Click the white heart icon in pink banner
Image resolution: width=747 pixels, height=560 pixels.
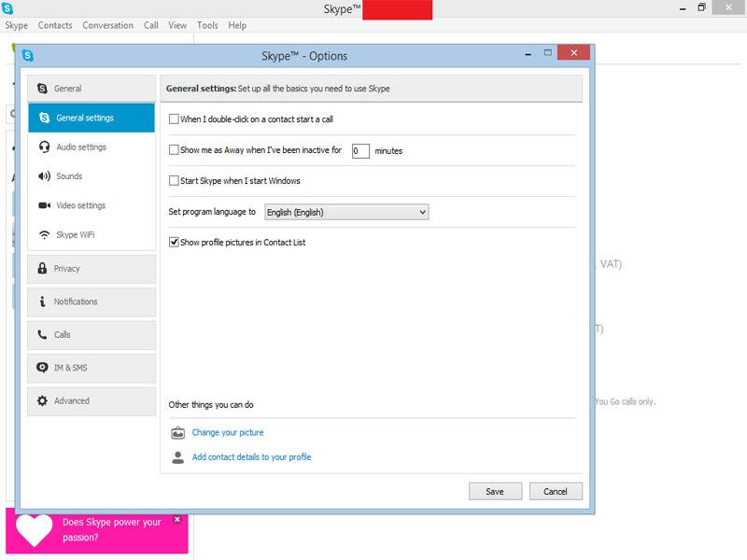34,530
